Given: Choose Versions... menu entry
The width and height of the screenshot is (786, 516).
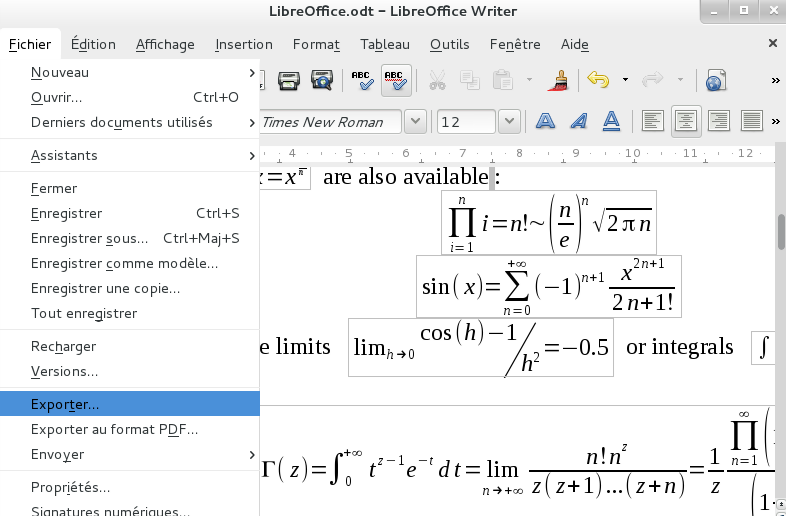Looking at the screenshot, I should coord(130,372).
